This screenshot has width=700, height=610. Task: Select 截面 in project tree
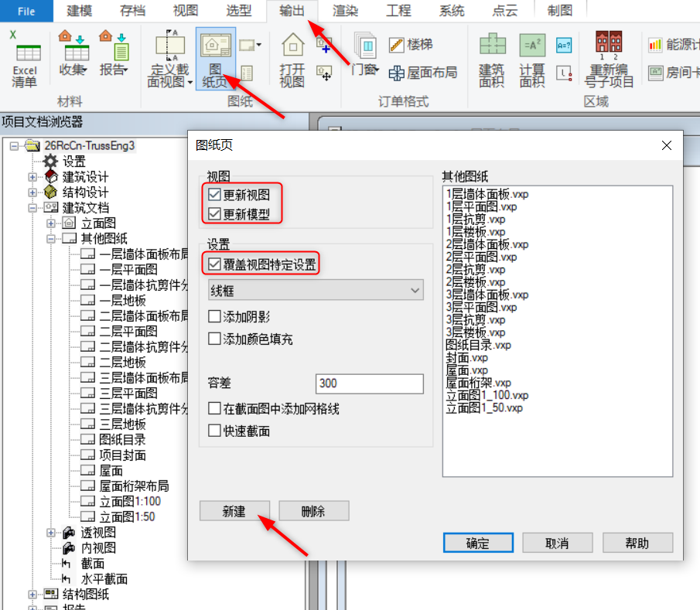(83, 564)
